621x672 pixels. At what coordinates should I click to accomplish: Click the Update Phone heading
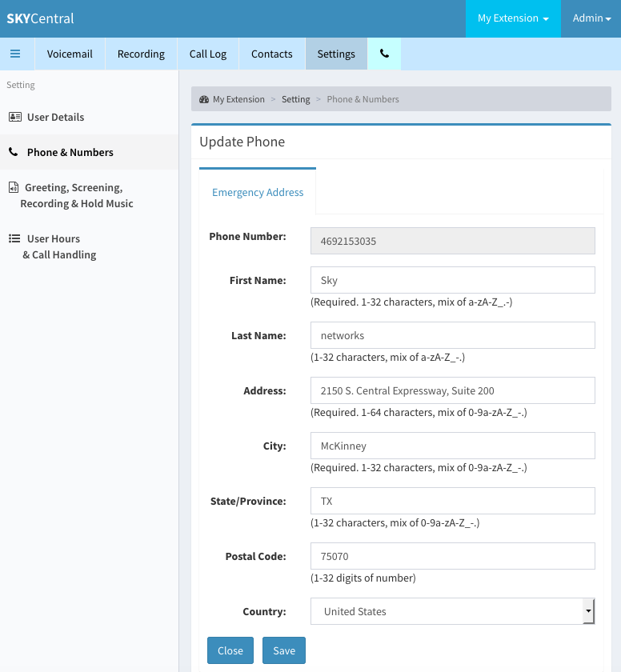click(242, 142)
